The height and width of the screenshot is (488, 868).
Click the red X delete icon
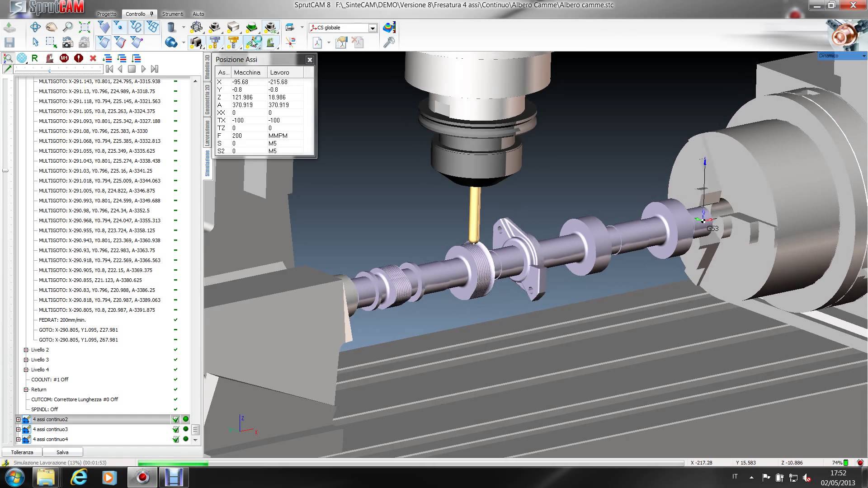click(93, 58)
